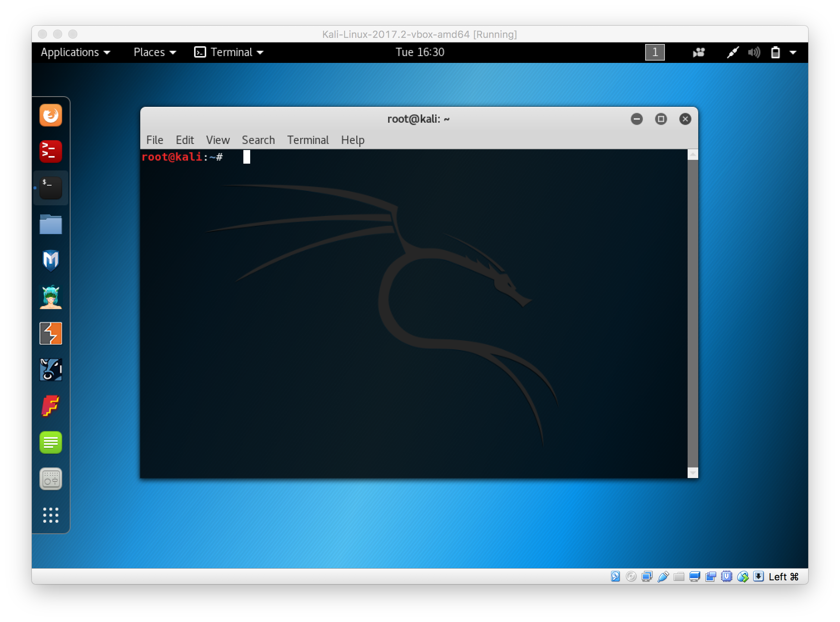
Task: Launch Metasploit framework from dock
Action: coord(50,261)
